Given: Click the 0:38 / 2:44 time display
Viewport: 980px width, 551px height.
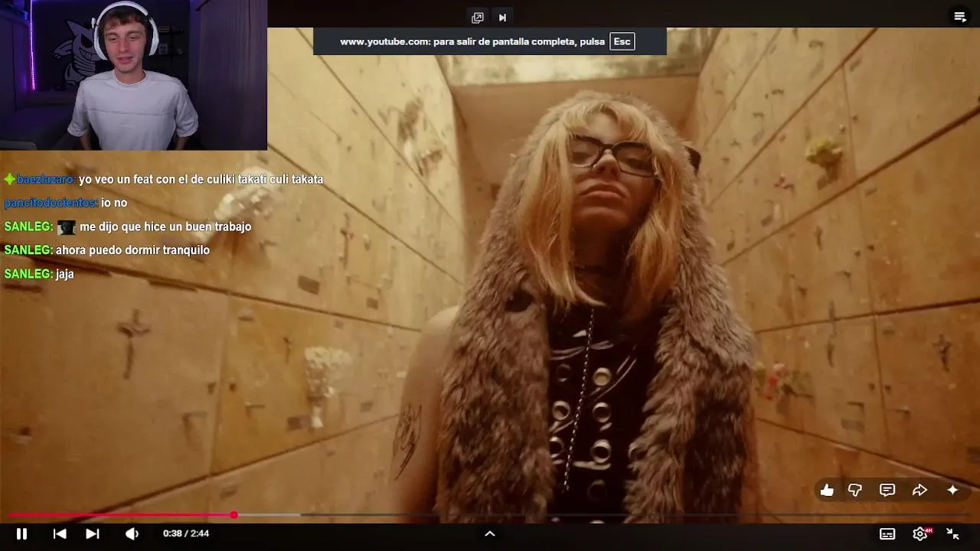Looking at the screenshot, I should click(186, 533).
